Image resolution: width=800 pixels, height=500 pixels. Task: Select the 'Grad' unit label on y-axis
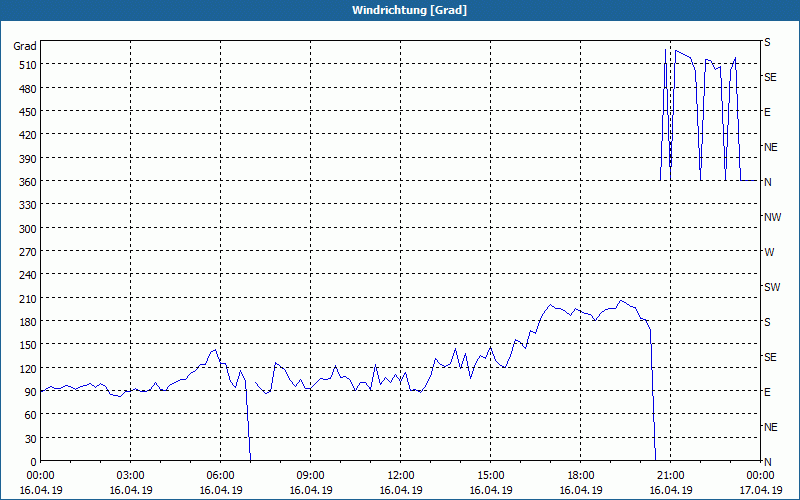click(x=24, y=46)
